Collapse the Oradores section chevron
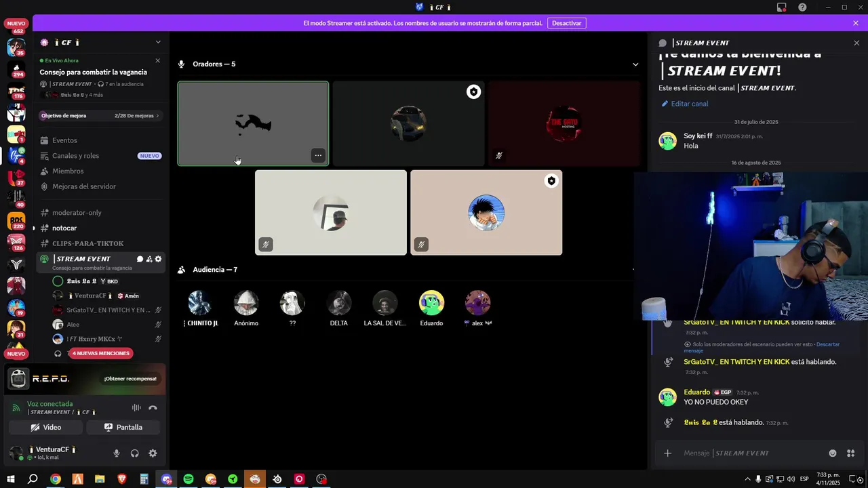 point(635,64)
